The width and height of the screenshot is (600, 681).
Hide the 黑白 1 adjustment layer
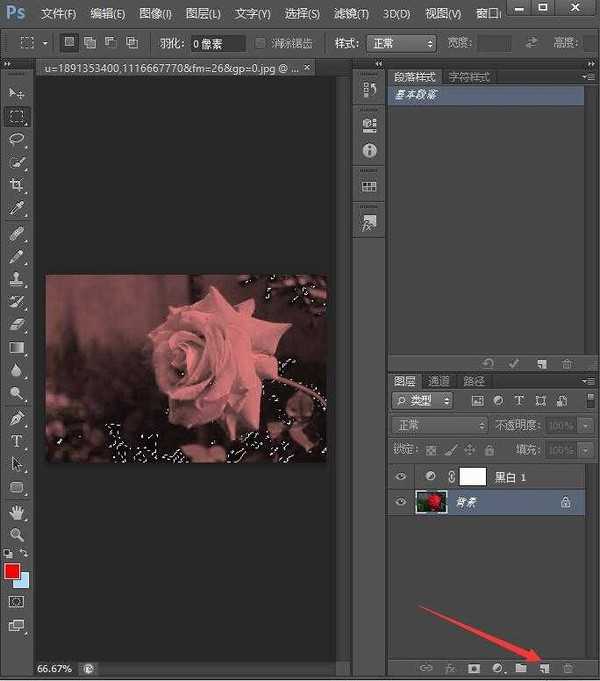pos(401,478)
